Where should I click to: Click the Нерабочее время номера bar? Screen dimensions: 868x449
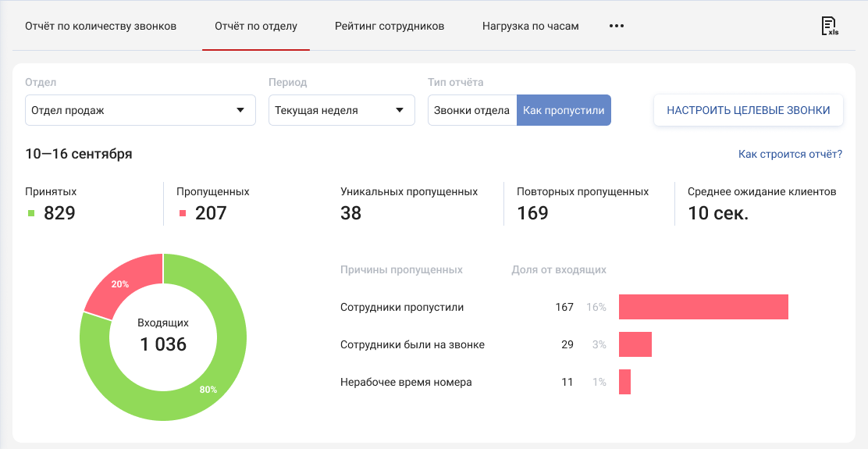click(624, 382)
